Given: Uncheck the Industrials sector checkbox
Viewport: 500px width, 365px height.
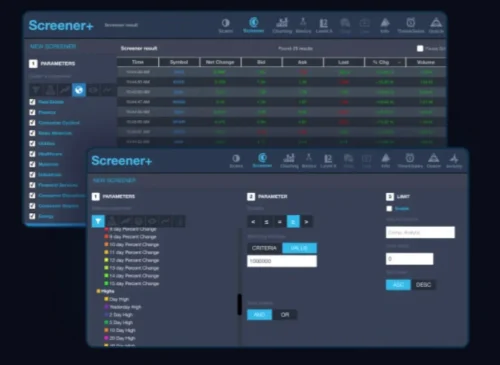Looking at the screenshot, I should [x=32, y=175].
